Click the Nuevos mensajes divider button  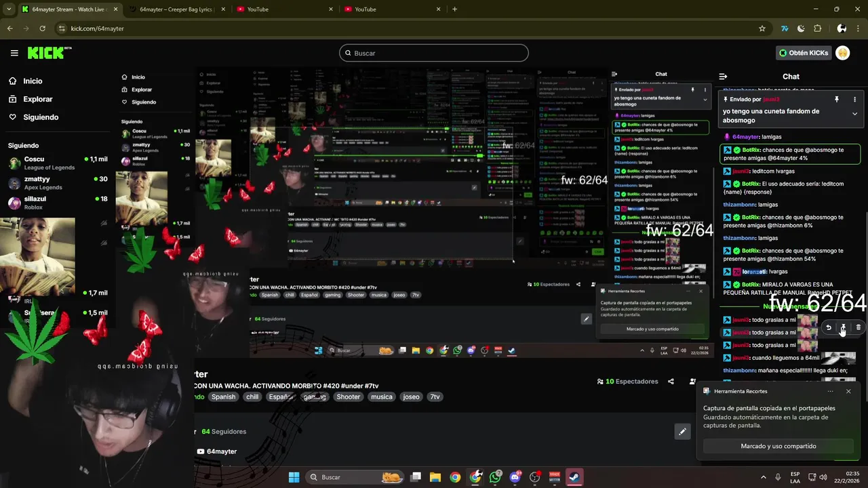pos(790,306)
